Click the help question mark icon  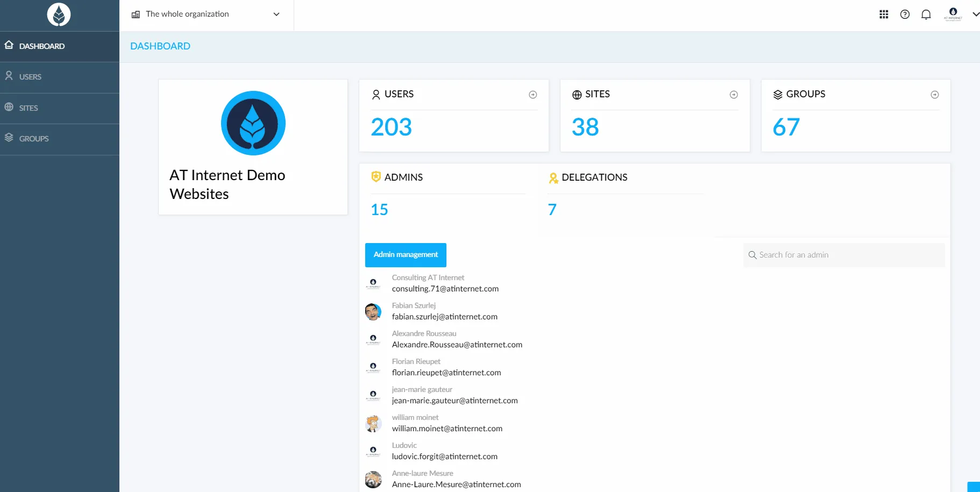(x=905, y=15)
